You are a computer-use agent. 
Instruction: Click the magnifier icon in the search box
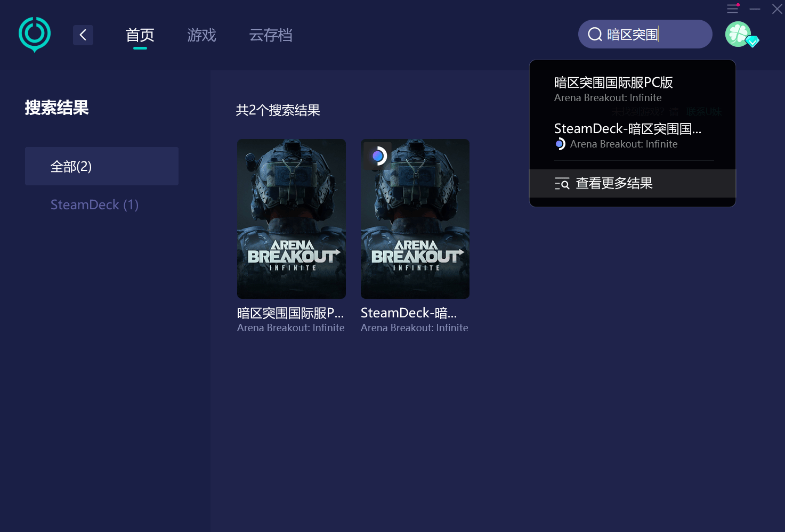(x=595, y=35)
